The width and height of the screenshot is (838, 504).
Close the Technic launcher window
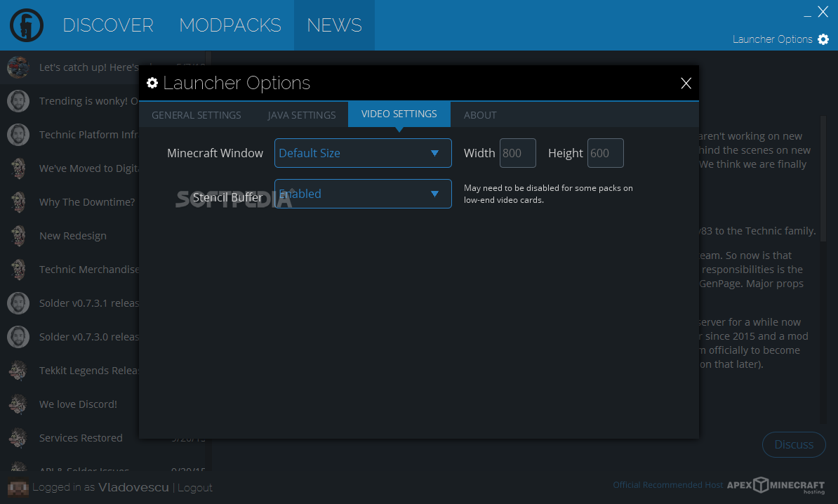click(823, 12)
